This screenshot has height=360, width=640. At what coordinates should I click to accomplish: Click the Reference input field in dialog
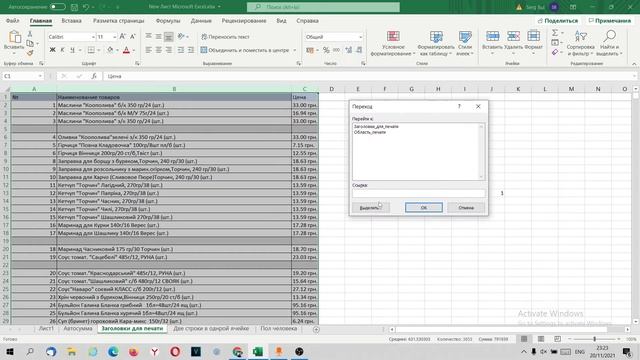pos(419,193)
